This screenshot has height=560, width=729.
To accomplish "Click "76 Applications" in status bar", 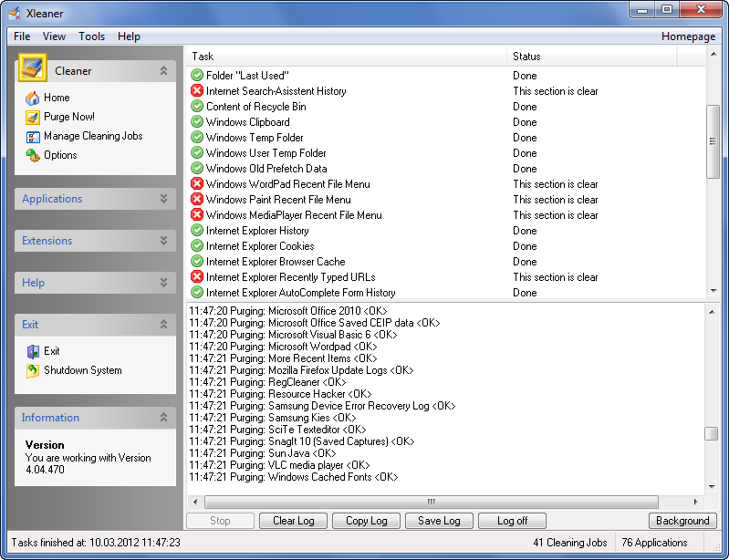I will point(654,543).
